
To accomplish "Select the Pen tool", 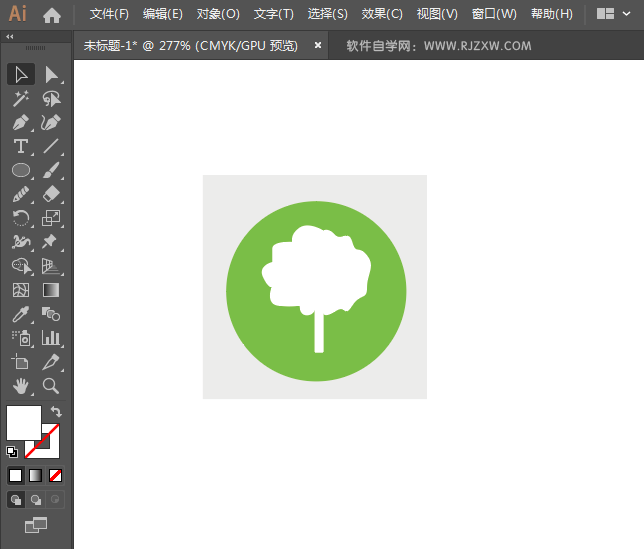I will (20, 122).
